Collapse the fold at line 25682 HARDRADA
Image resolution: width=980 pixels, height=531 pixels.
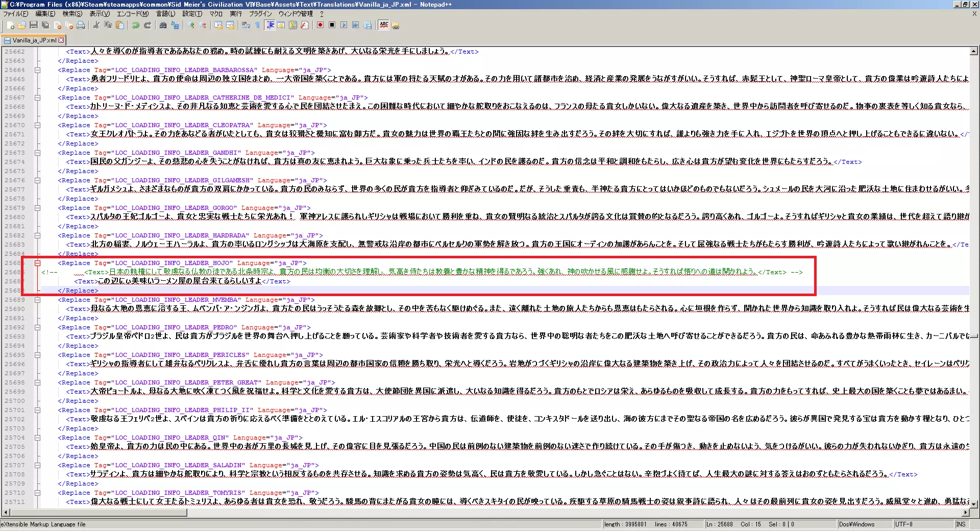(37, 235)
